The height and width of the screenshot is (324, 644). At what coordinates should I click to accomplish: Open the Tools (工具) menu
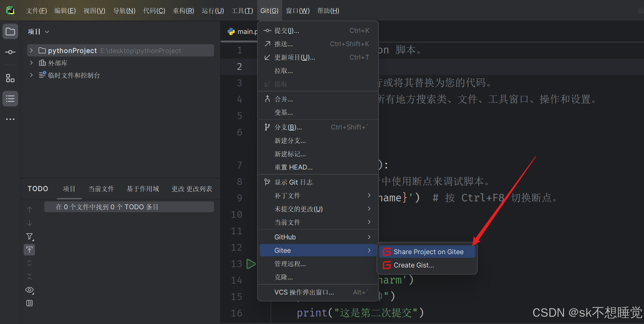242,11
